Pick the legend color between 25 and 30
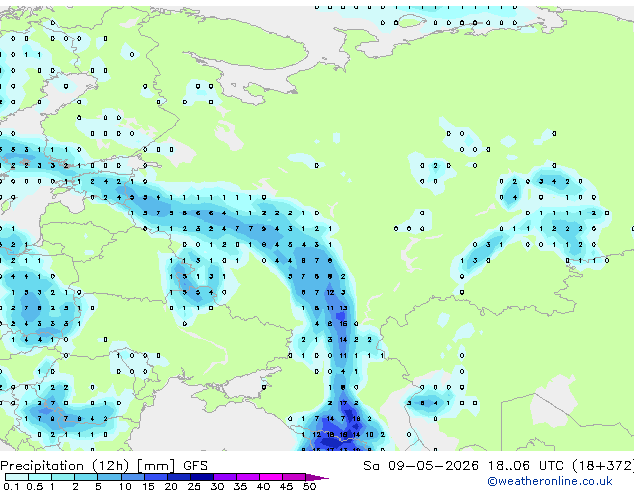 [201, 477]
